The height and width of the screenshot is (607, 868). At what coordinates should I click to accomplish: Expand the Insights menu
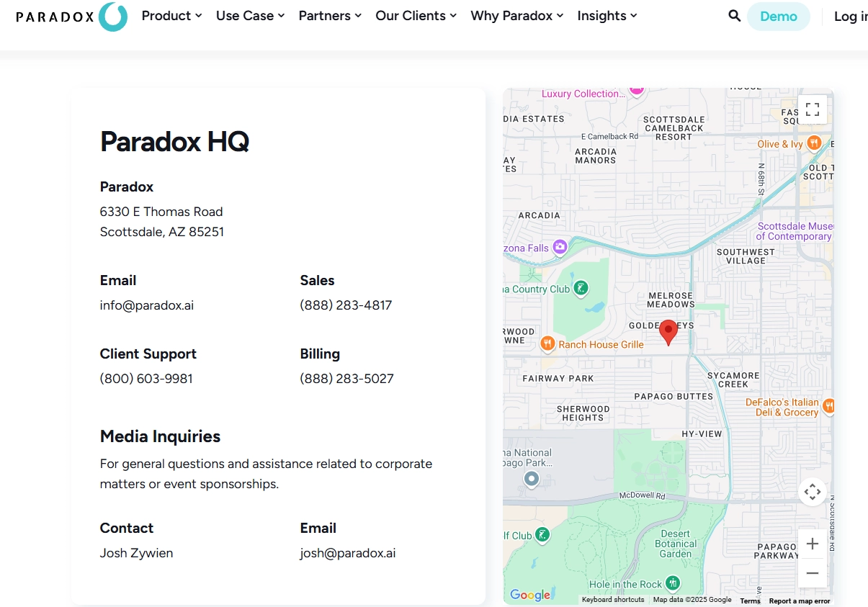607,16
